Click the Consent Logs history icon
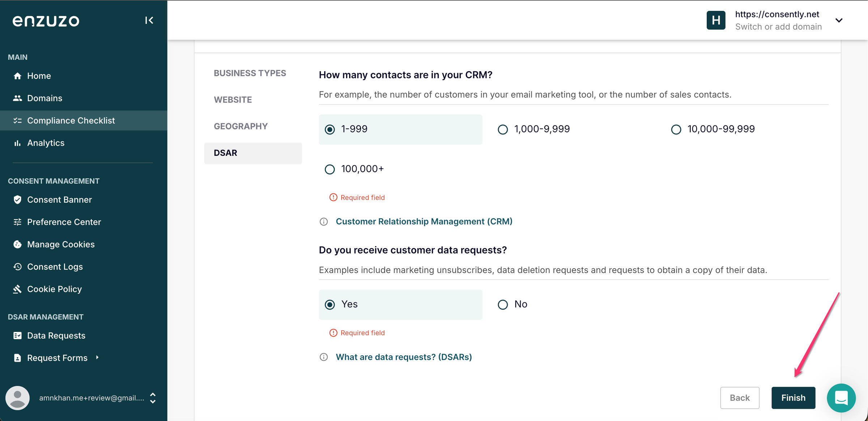The width and height of the screenshot is (868, 421). [x=17, y=267]
